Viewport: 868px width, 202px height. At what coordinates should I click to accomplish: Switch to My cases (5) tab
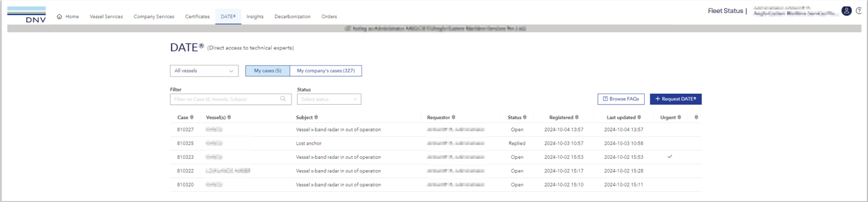pos(268,71)
